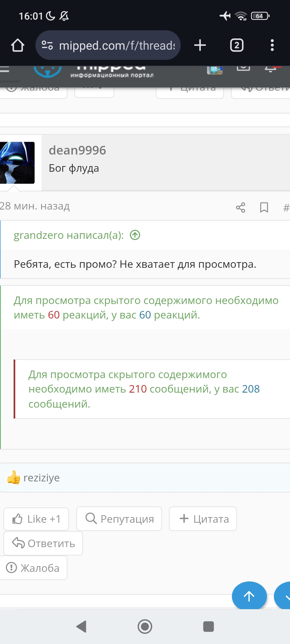The width and height of the screenshot is (290, 644).
Task: Tap the Wi-Fi icon in status bar
Action: (x=241, y=16)
